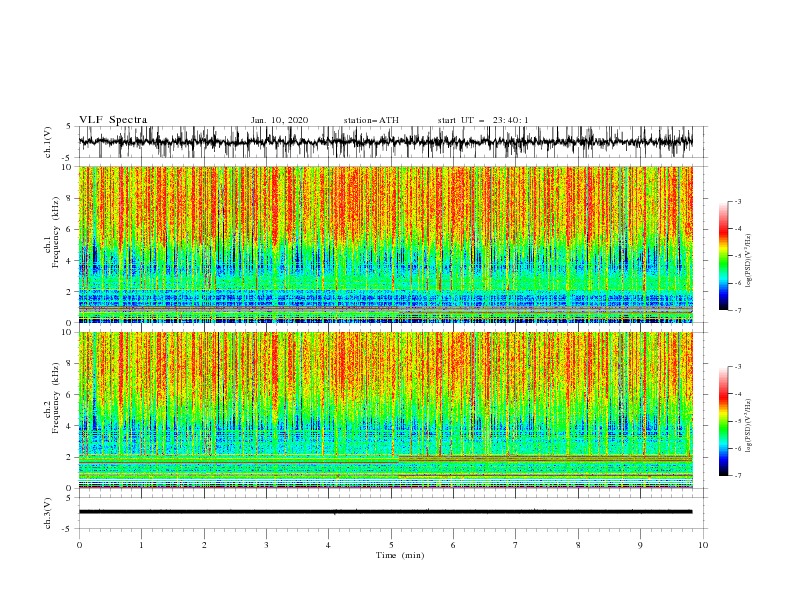Click the ch.2 colorbar "log(PSD)(V²/Hz)" label
The width and height of the screenshot is (792, 612).
749,426
